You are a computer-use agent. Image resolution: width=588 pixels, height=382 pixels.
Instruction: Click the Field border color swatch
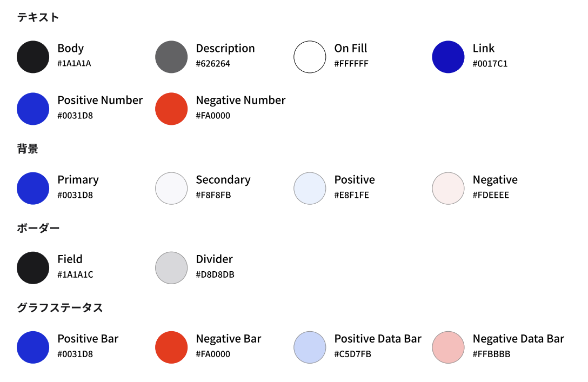(33, 267)
